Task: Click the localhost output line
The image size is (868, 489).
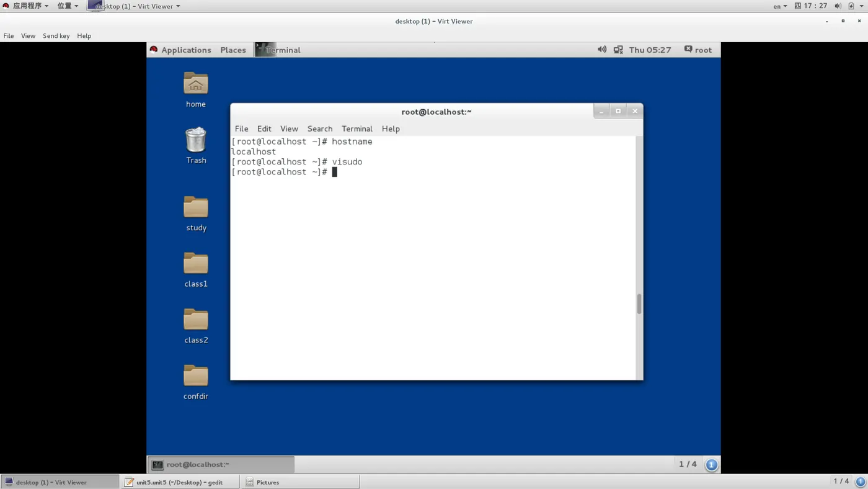Action: [254, 151]
